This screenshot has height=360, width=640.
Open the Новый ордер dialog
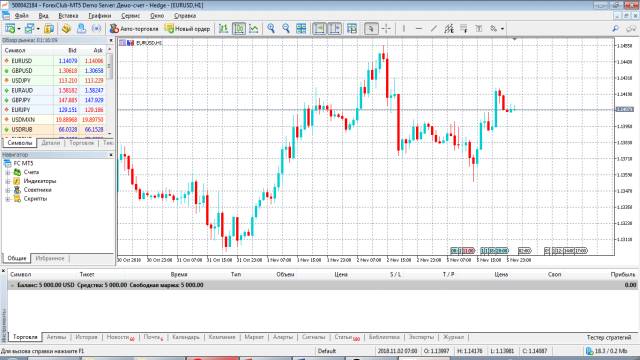coord(187,29)
